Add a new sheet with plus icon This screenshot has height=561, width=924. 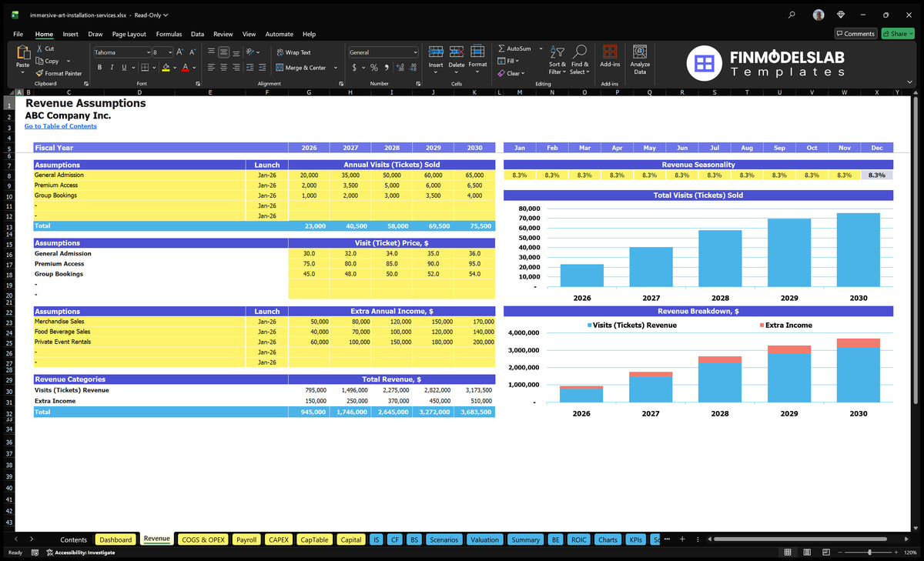click(681, 539)
